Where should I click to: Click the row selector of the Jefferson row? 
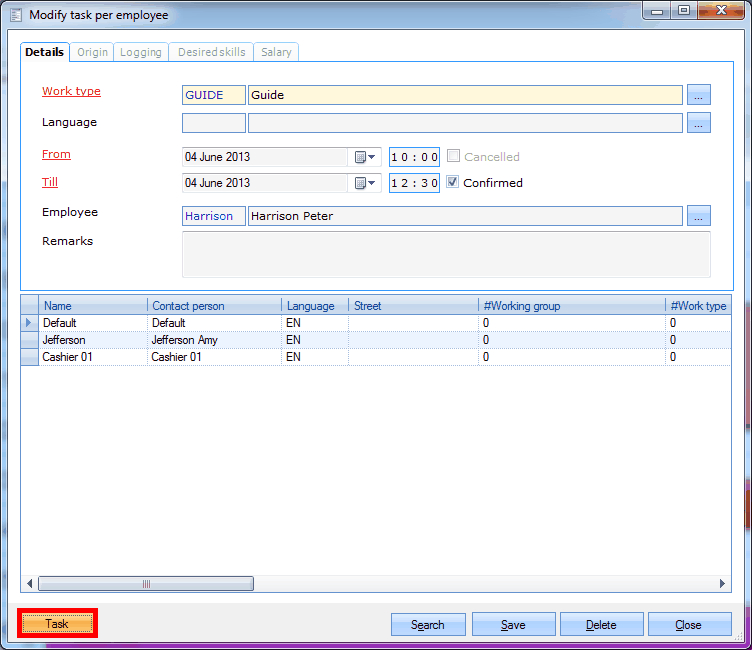(29, 340)
